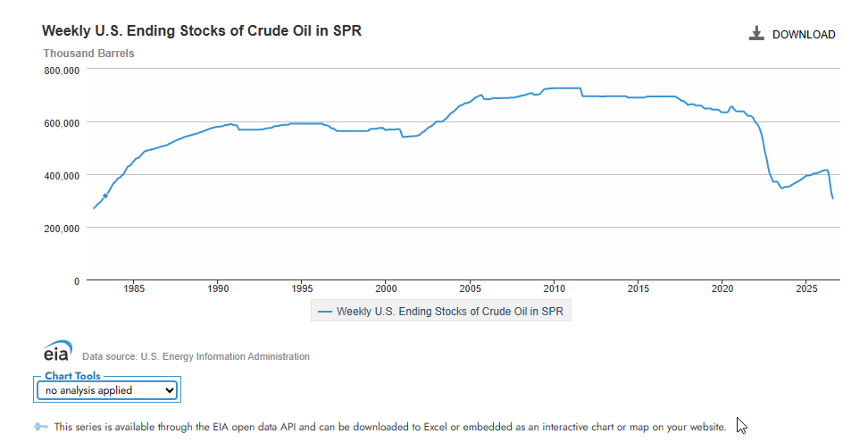868x442 pixels.
Task: Click the blue key icon by API note
Action: coord(41,427)
